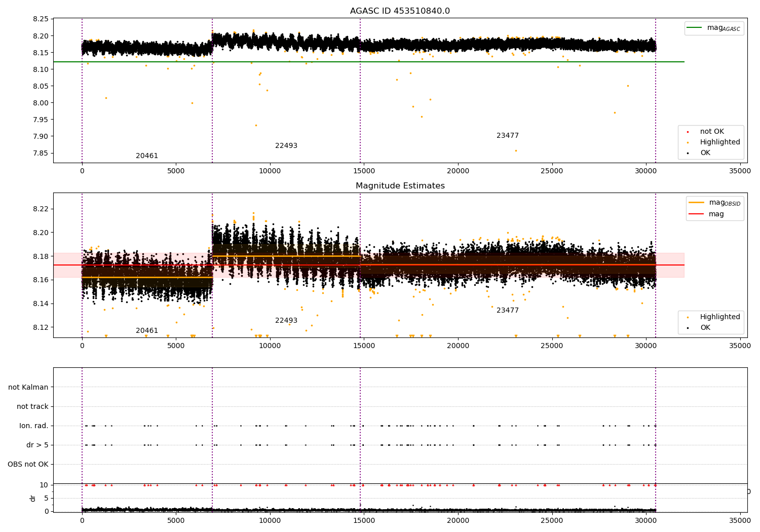Select 'OK' legend entry in Magnitude Estimates plot
The image size is (760, 532).
point(705,327)
